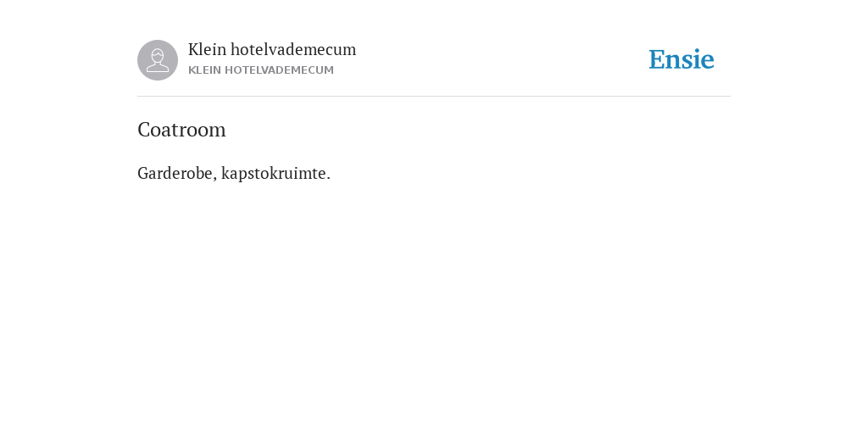This screenshot has width=868, height=434.
Task: Click the word 'Klein' in the author title
Action: (207, 49)
